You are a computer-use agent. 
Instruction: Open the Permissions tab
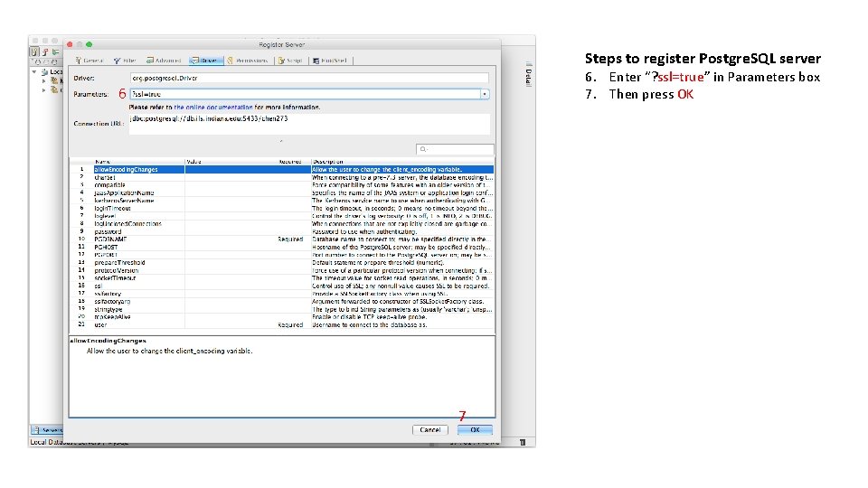[x=248, y=61]
